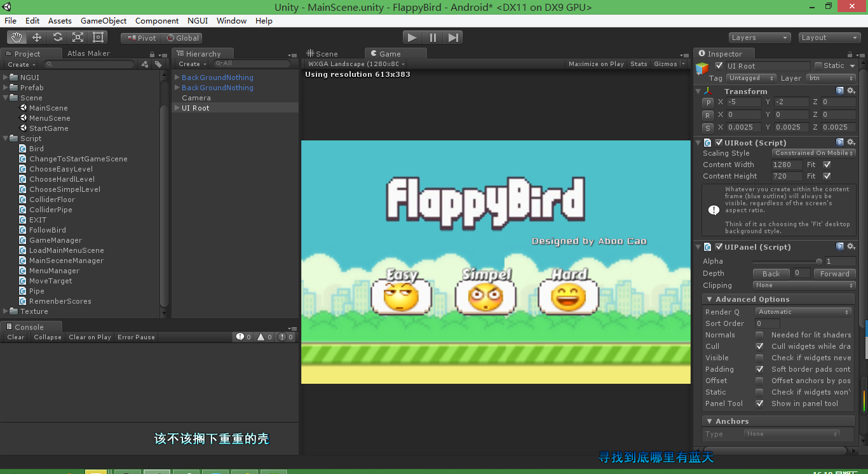Open Transform component help icon
Image resolution: width=868 pixels, height=474 pixels.
tap(840, 91)
